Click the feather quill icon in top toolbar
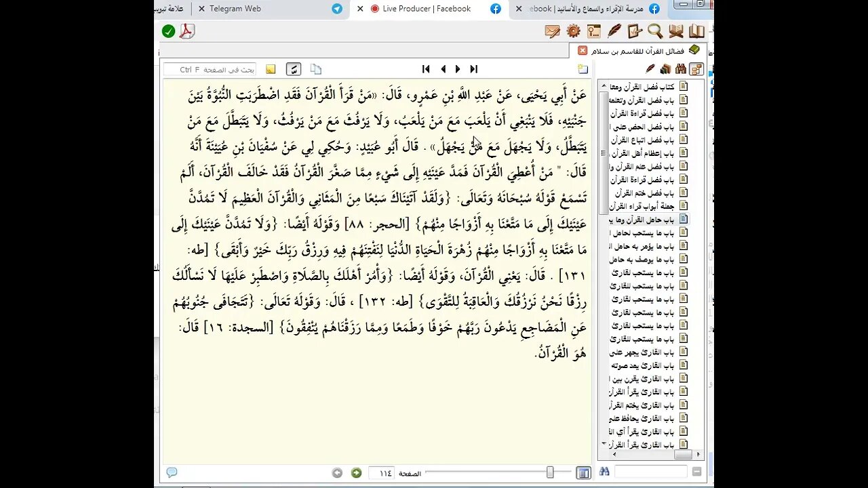This screenshot has height=488, width=868. point(614,31)
